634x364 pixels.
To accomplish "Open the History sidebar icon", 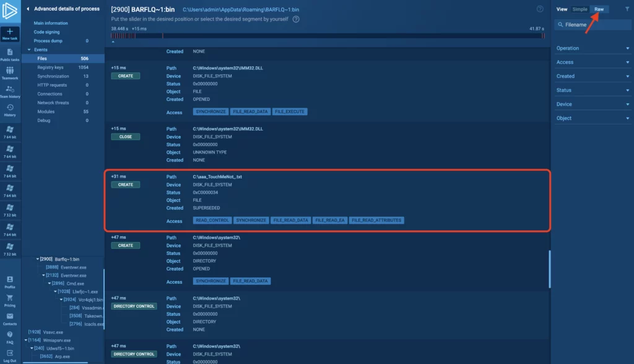I will [10, 108].
